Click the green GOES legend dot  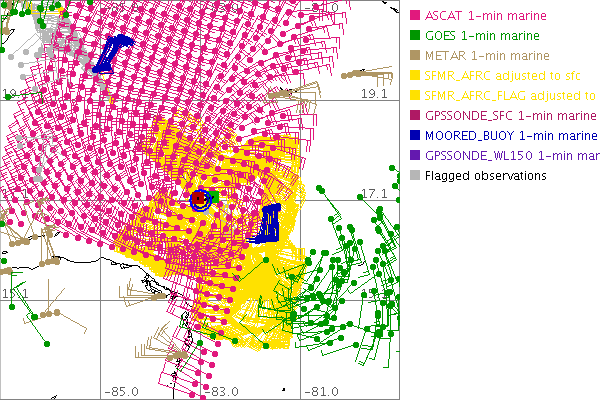pyautogui.click(x=415, y=36)
